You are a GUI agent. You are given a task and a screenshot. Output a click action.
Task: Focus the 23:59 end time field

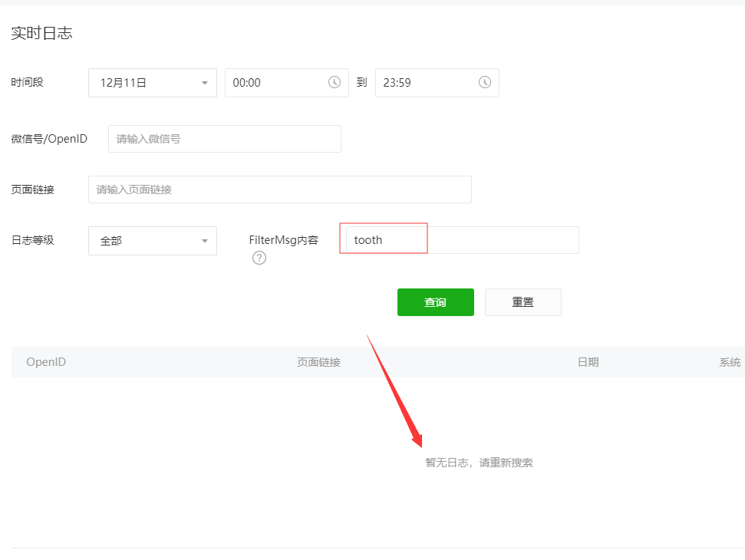tap(437, 83)
